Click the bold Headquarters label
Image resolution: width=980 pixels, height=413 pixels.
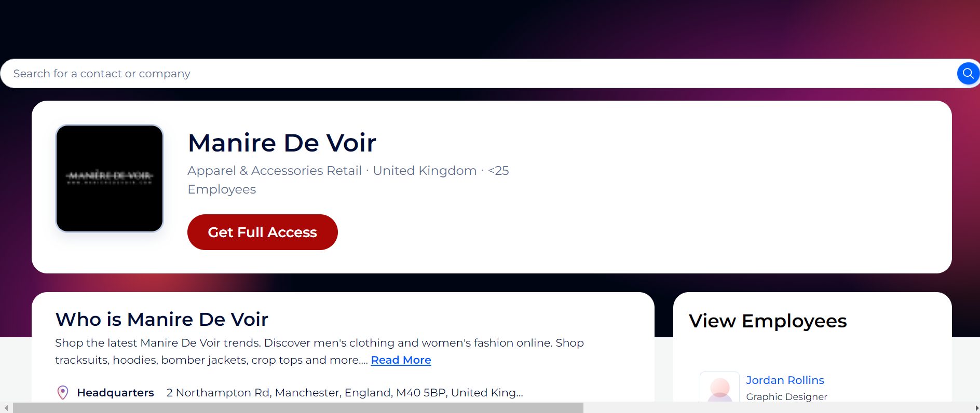[x=115, y=393]
